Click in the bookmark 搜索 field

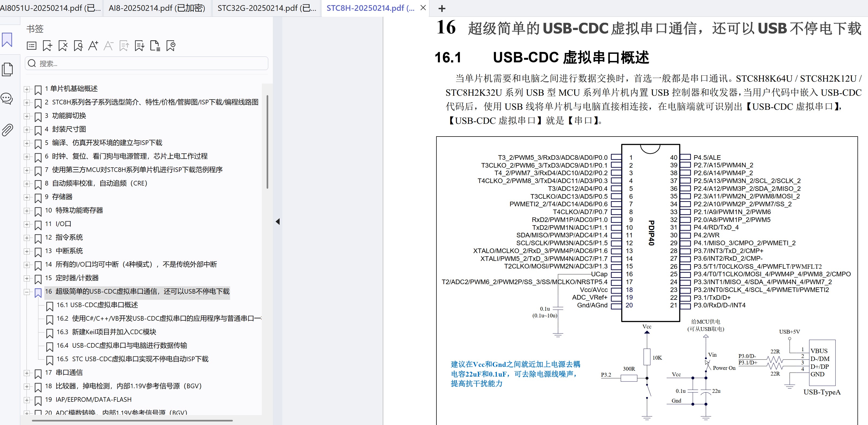[147, 63]
